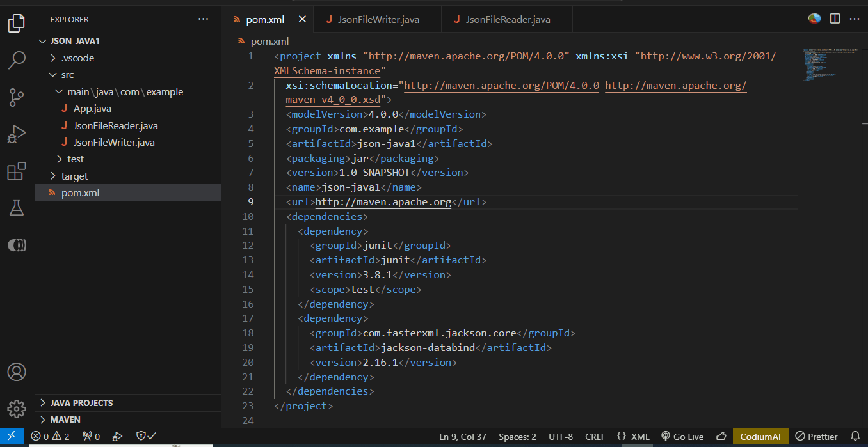868x447 pixels.
Task: Expand the target folder
Action: coord(74,176)
